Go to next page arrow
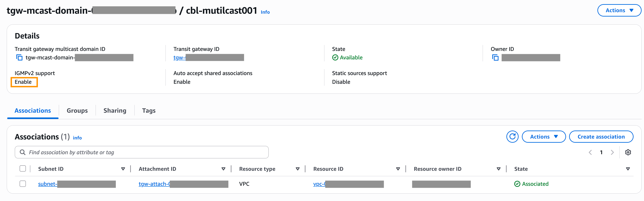Screen dimensions: 644x201 tap(612, 152)
